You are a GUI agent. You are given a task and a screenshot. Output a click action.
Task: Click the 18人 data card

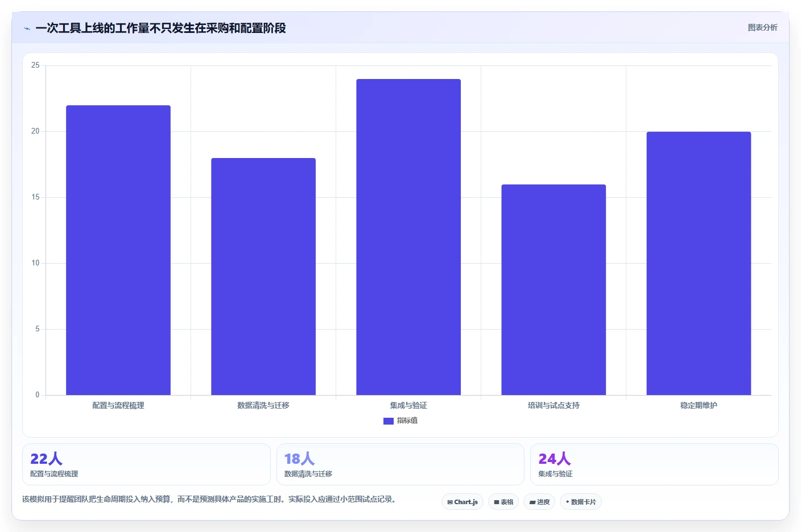400,464
